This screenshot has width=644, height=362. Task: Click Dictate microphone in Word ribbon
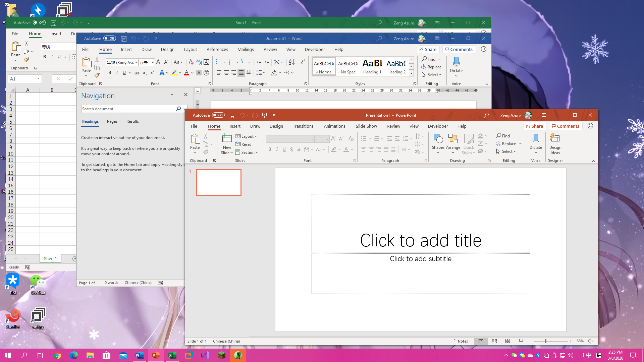click(456, 62)
